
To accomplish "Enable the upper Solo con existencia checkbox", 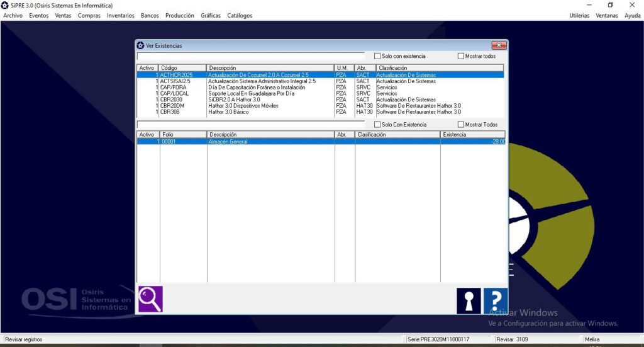I will [377, 56].
